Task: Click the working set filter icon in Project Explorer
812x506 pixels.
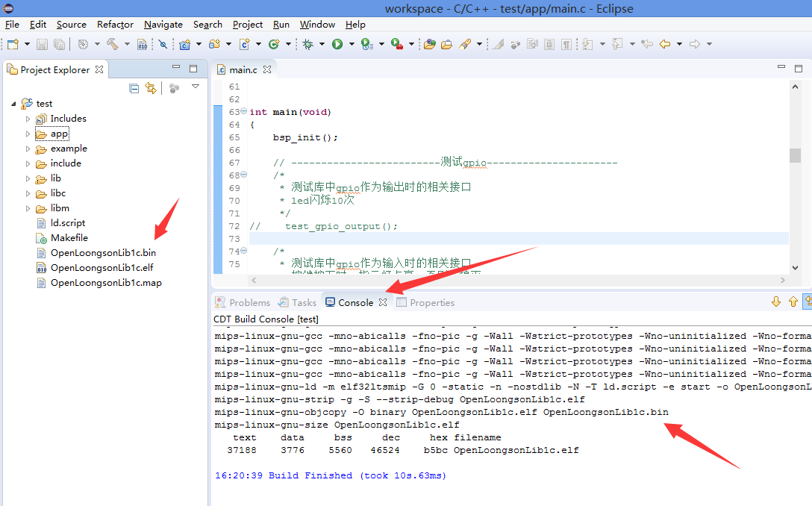Action: tap(174, 89)
